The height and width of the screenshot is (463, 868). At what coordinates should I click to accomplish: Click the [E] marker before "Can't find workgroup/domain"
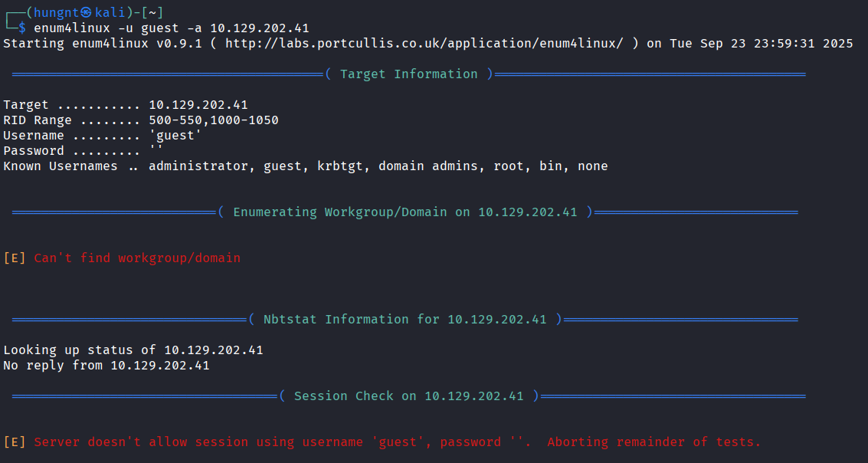15,258
